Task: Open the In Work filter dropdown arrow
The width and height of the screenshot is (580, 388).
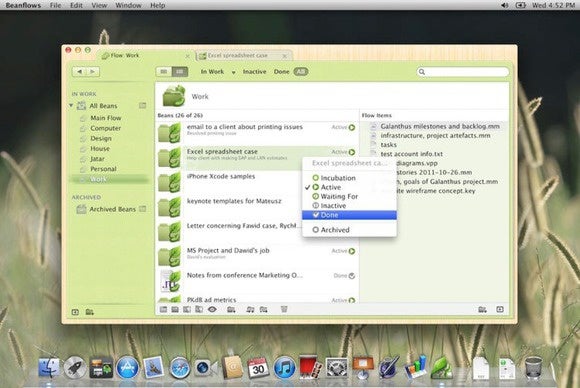Action: [x=233, y=72]
